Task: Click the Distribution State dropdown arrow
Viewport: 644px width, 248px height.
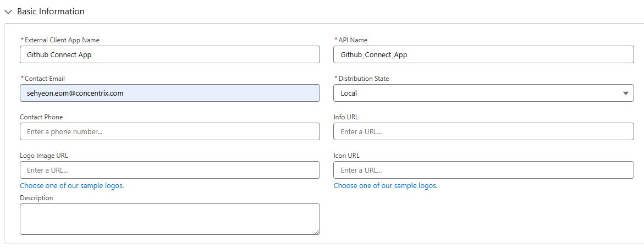Action: coord(625,93)
